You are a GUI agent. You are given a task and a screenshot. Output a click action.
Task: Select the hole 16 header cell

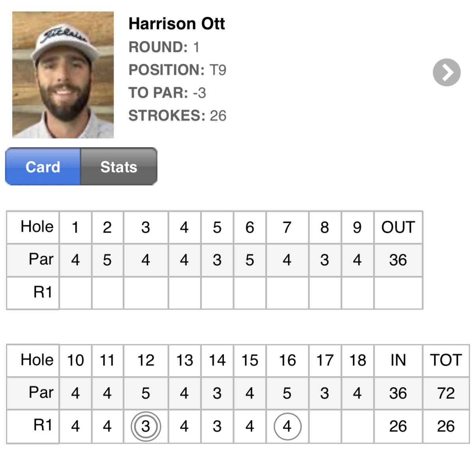coord(287,360)
